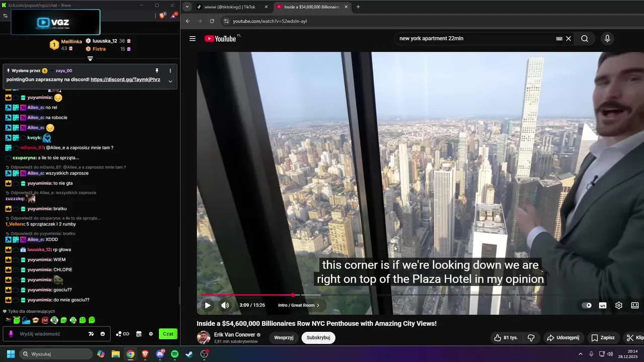Open Windows Start menu
644x362 pixels.
[x=11, y=354]
